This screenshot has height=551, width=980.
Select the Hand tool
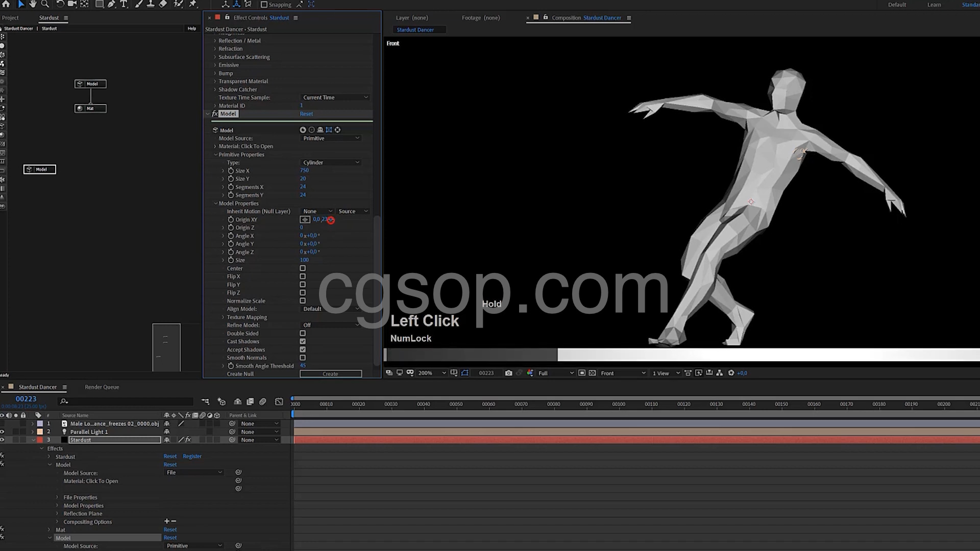33,4
